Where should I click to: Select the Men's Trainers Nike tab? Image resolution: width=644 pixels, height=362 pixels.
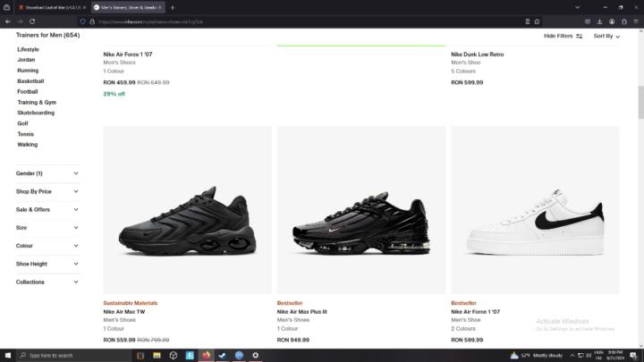[x=128, y=7]
